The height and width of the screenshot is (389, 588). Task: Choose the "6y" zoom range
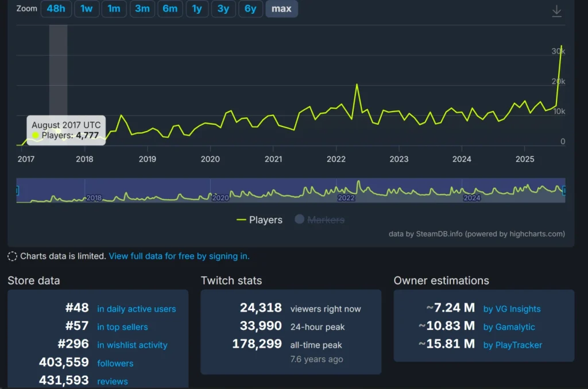coord(250,9)
